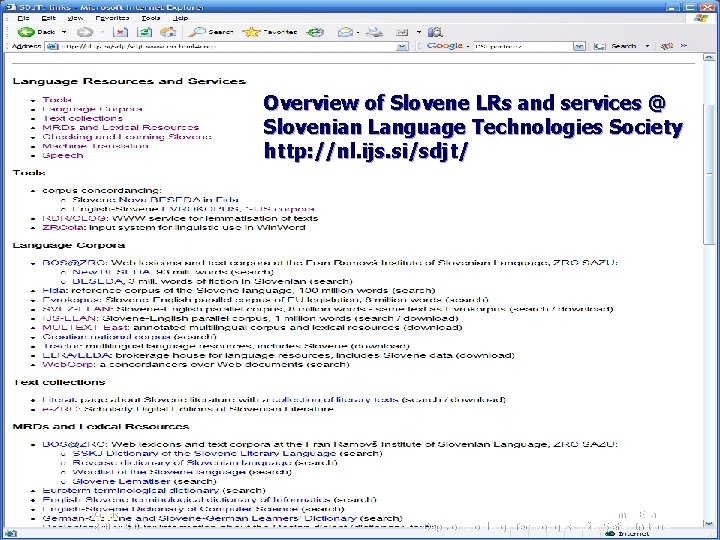
Task: Open Evroterm terminological dictionary link
Action: pos(131,490)
